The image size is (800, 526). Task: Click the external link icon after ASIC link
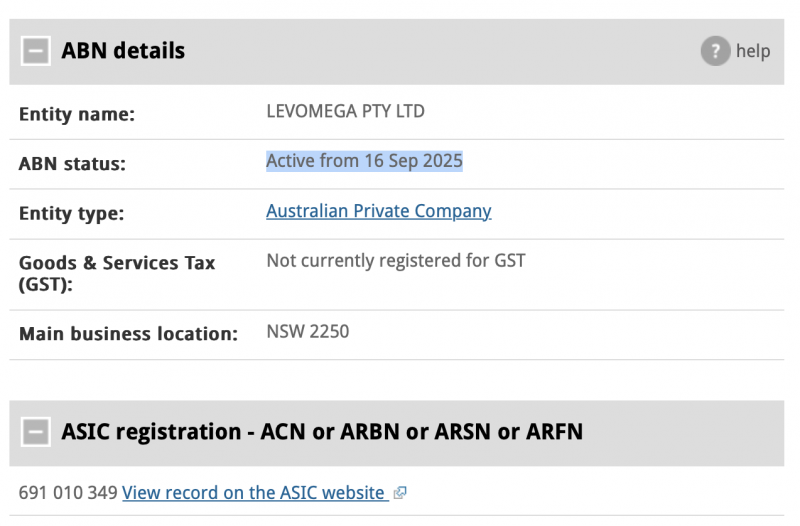point(400,493)
